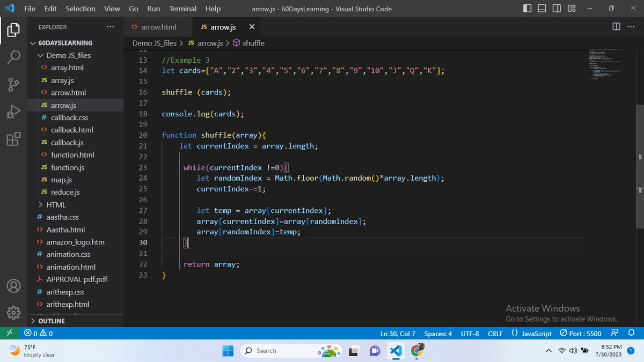Open the Manage gear icon
Viewport: 644px width, 362px height.
[13, 313]
